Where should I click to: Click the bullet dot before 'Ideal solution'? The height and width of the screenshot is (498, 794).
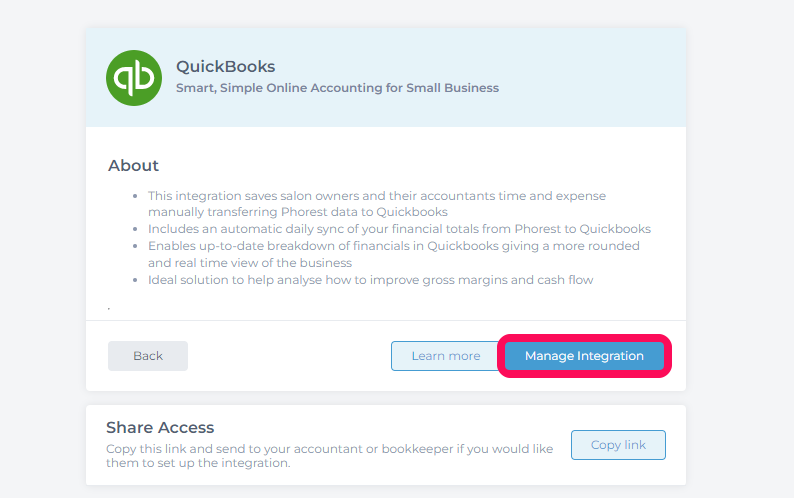(135, 280)
